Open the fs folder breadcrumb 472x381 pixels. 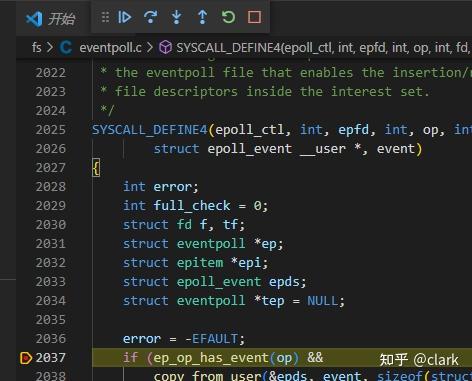(37, 48)
